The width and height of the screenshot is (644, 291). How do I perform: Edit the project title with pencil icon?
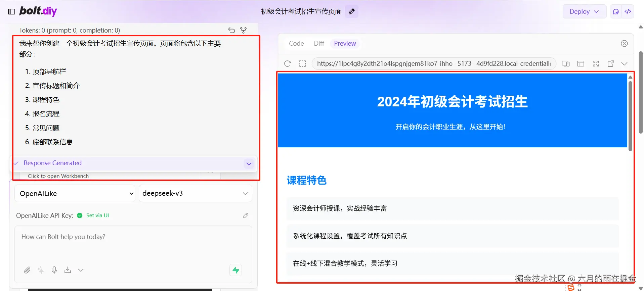point(352,11)
